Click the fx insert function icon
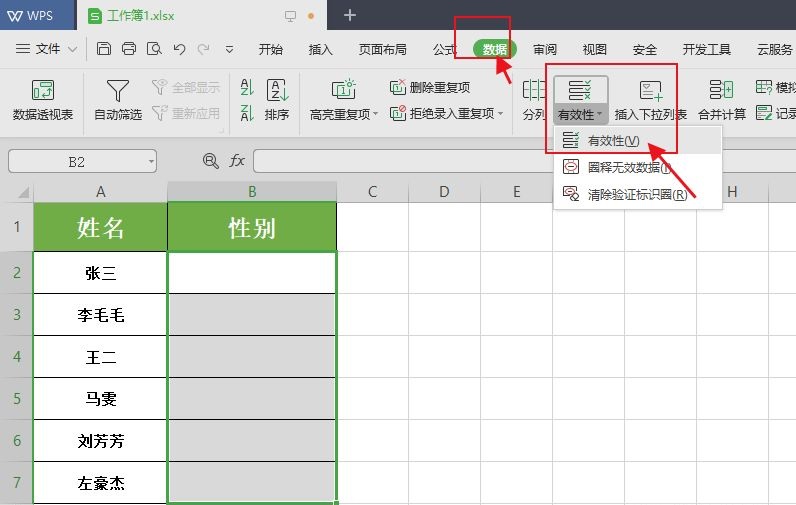This screenshot has height=505, width=796. 237,161
